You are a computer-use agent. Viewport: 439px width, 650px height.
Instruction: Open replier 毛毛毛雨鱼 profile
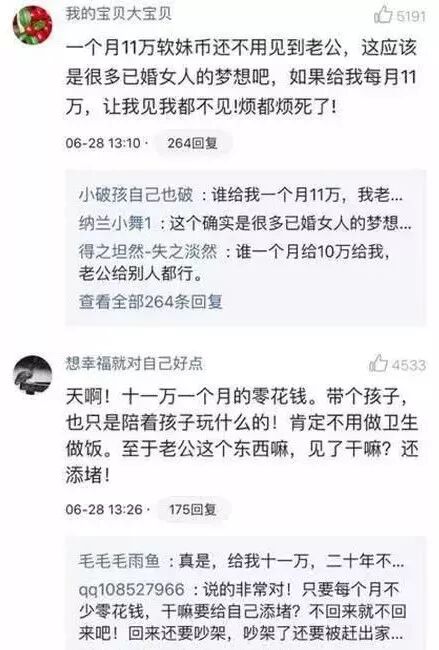[119, 561]
